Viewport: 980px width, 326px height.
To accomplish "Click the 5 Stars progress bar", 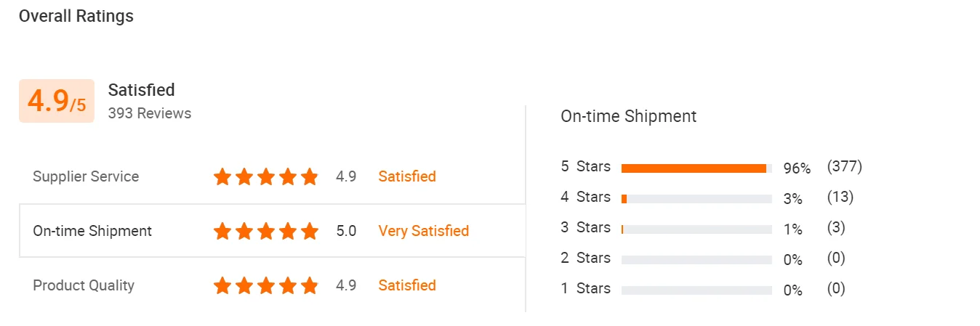I will coord(696,168).
